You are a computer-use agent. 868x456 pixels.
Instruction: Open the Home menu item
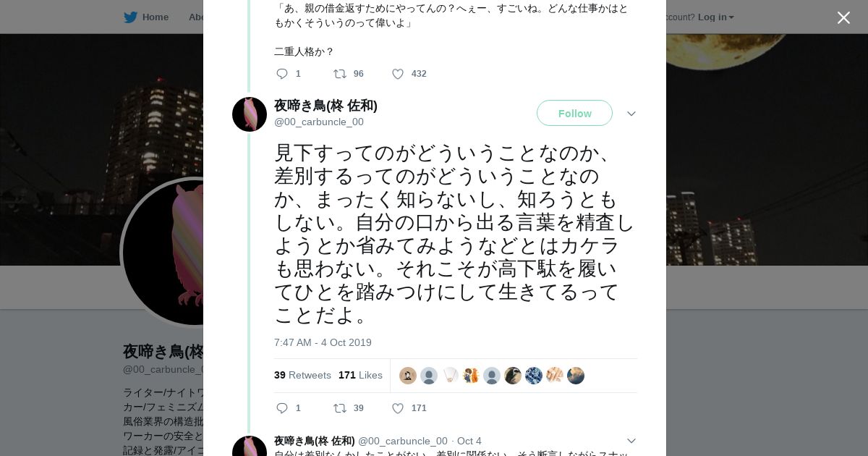(155, 17)
